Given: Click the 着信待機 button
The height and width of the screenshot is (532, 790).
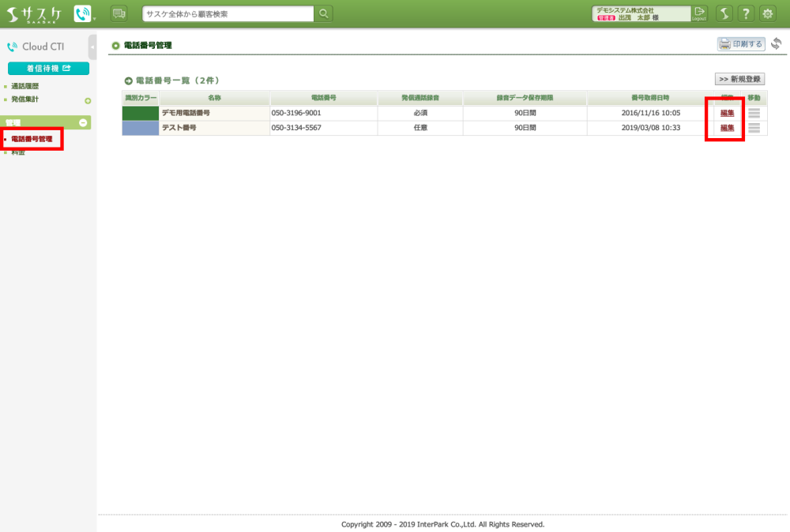Looking at the screenshot, I should 48,68.
